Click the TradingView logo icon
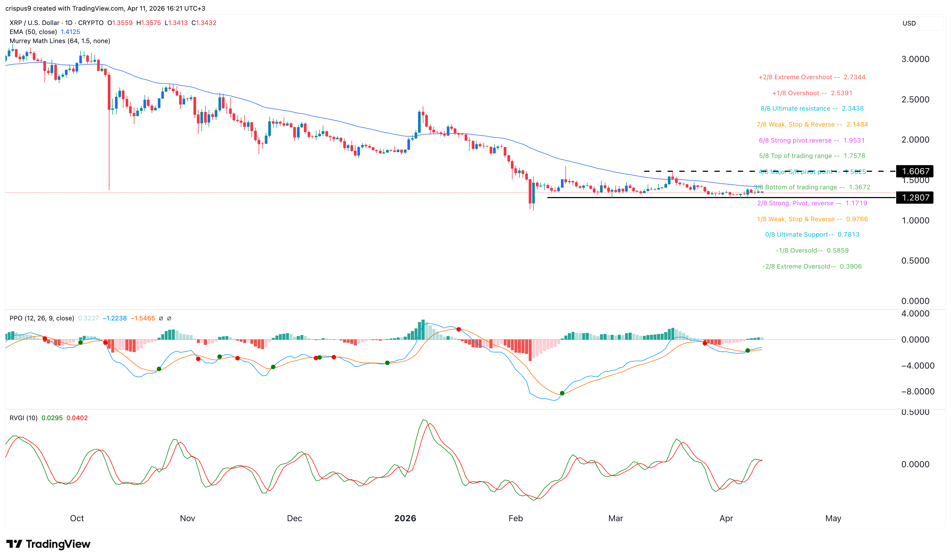This screenshot has height=560, width=951. 14,544
